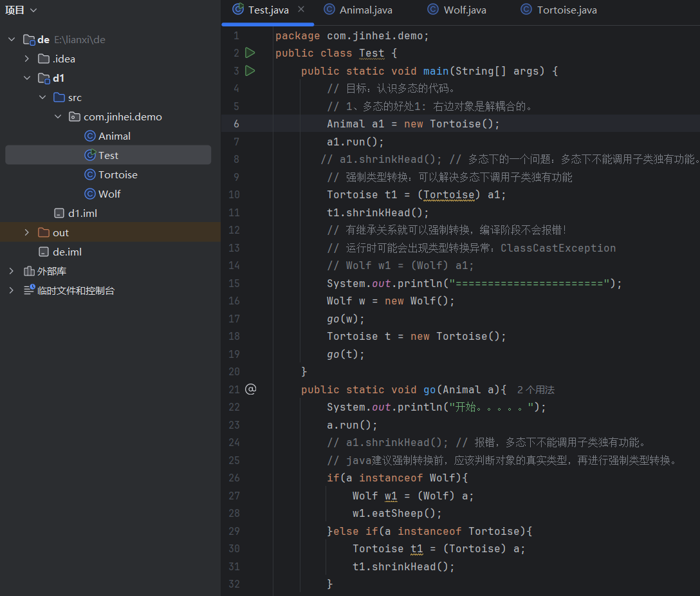The height and width of the screenshot is (596, 700).
Task: Select the Test.java tab
Action: point(268,10)
